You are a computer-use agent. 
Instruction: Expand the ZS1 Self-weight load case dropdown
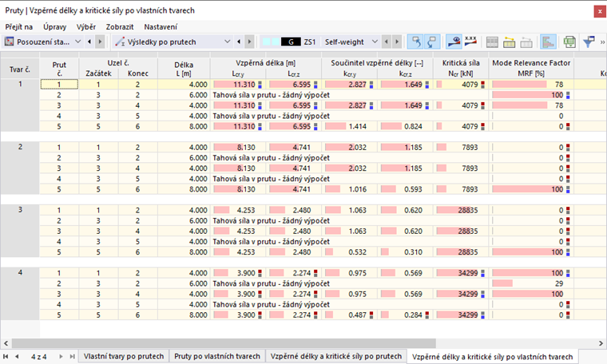pos(375,42)
